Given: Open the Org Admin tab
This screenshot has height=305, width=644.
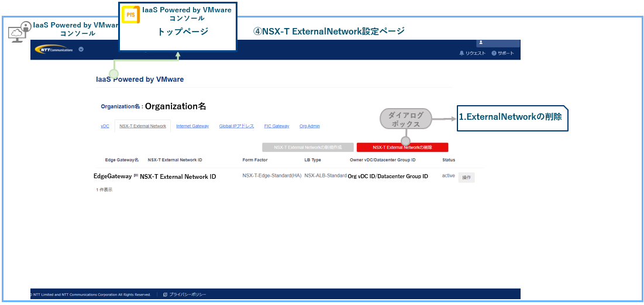Looking at the screenshot, I should pyautogui.click(x=309, y=126).
